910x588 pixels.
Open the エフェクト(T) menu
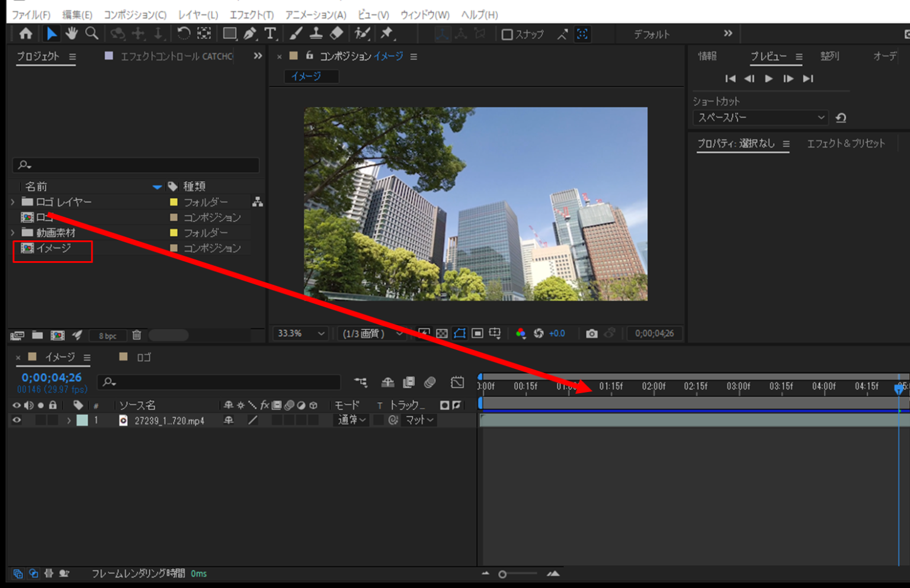click(x=251, y=15)
